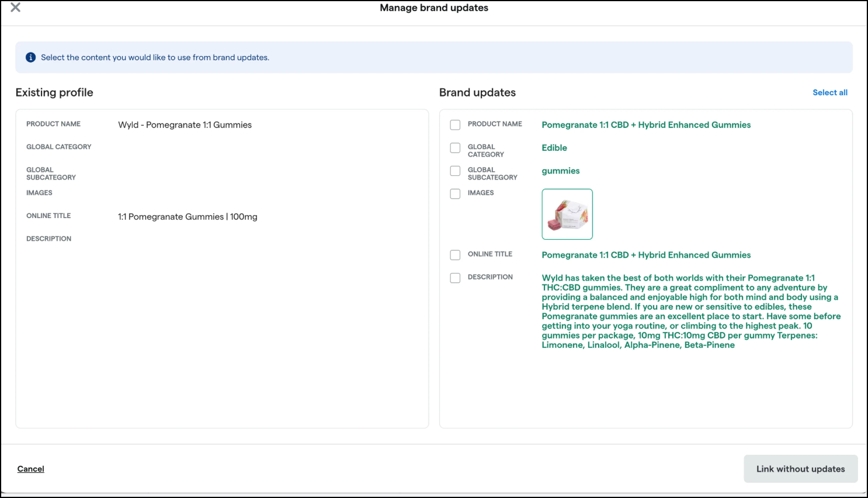Viewport: 868px width, 498px height.
Task: Click the gummies subcategory value
Action: [x=561, y=171]
